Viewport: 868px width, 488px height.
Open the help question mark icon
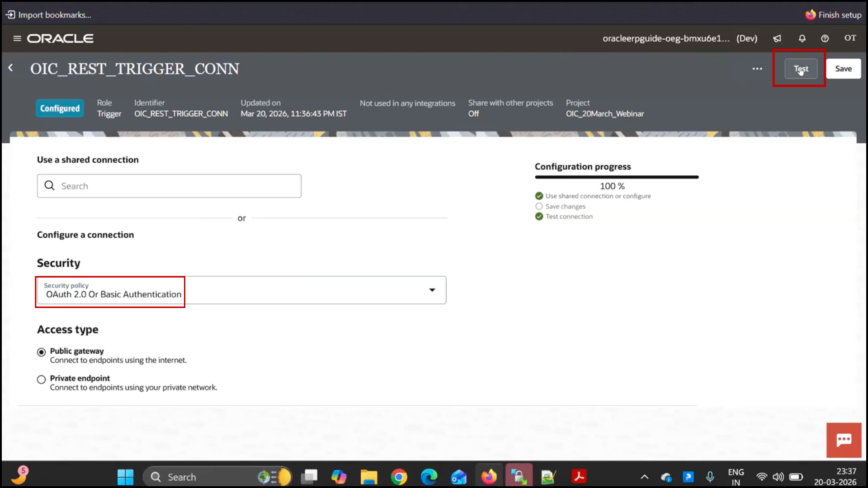point(825,38)
